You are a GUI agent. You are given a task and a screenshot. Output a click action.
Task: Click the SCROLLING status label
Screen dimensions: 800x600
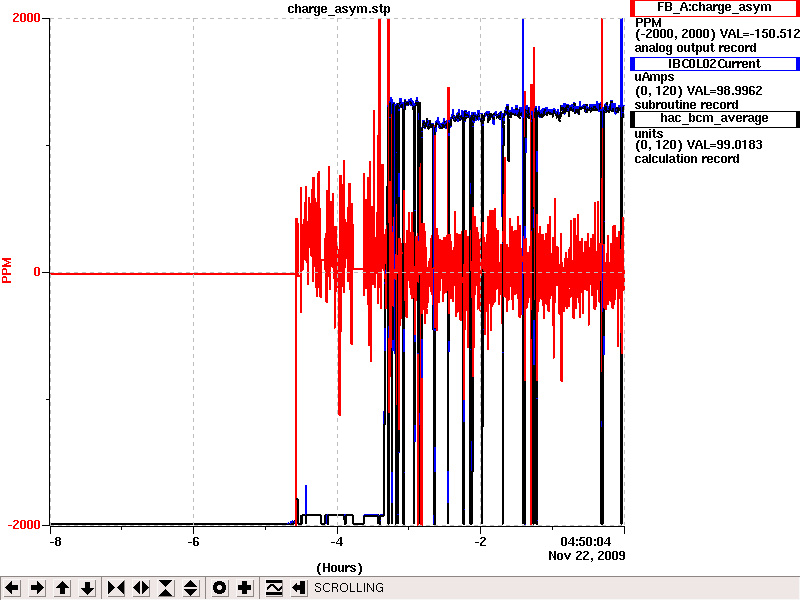349,588
